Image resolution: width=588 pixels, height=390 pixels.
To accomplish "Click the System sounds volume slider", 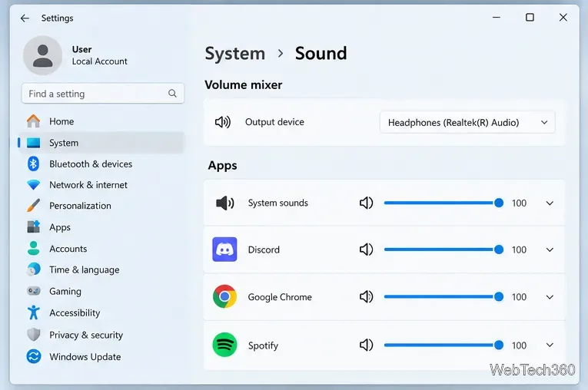I will pyautogui.click(x=443, y=203).
